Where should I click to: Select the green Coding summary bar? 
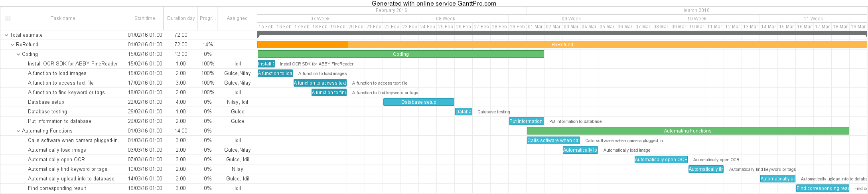point(400,54)
